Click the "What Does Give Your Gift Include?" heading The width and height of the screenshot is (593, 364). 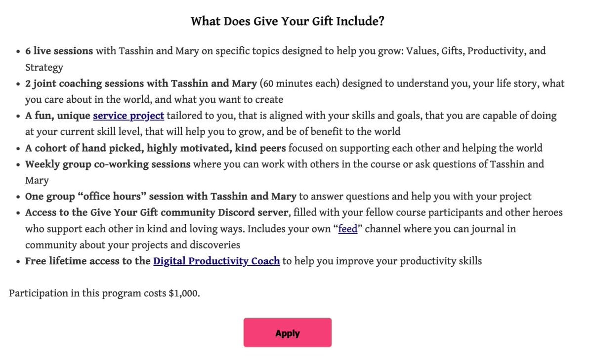pos(288,22)
